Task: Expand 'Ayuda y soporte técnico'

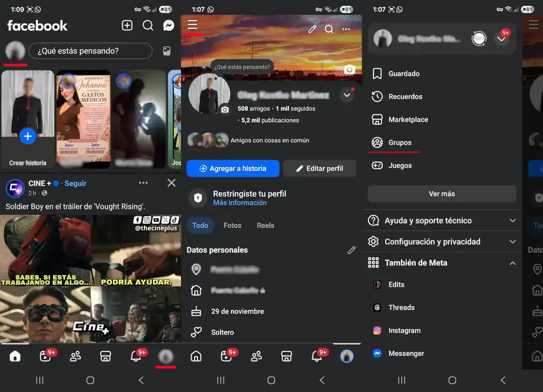Action: (x=442, y=221)
